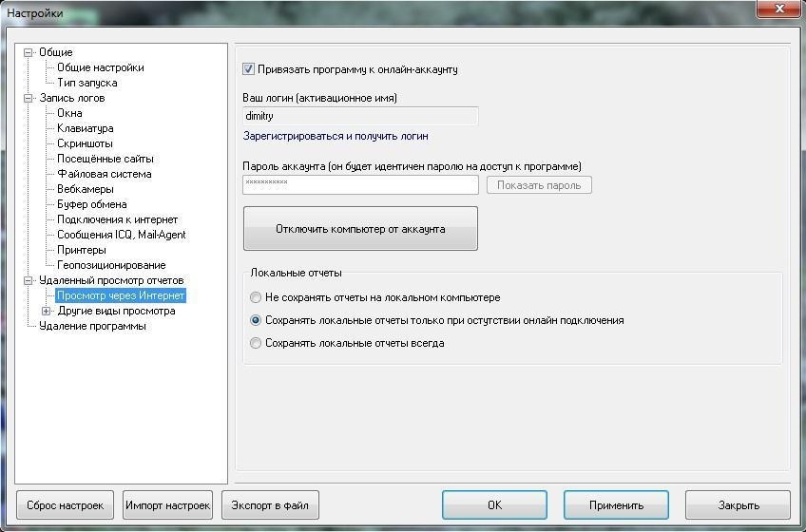Select Скриншоты settings item
The image size is (806, 532).
click(85, 143)
